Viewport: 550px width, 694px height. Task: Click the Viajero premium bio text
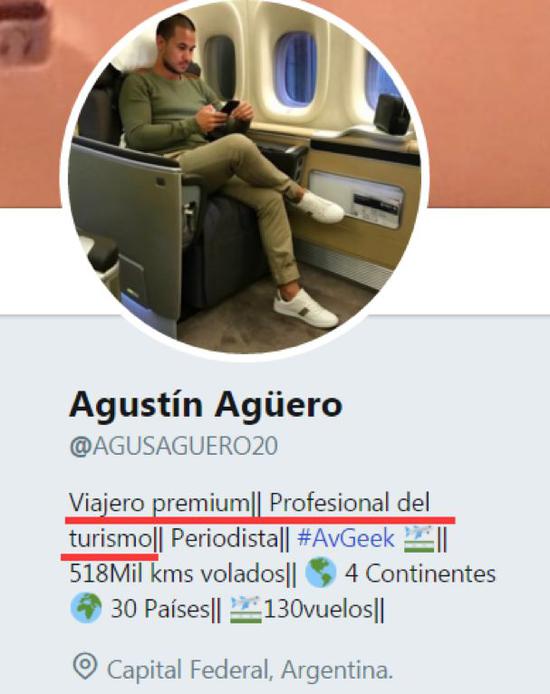coord(160,503)
